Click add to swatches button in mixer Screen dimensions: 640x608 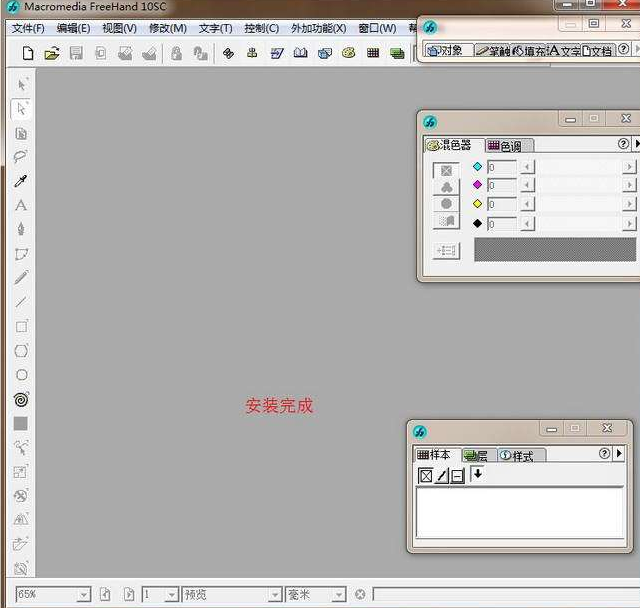coord(446,250)
